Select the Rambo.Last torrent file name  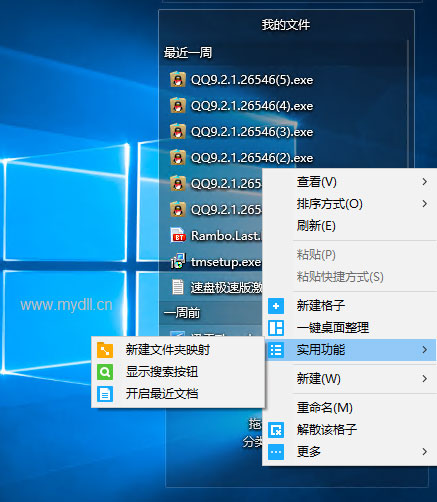click(x=226, y=236)
